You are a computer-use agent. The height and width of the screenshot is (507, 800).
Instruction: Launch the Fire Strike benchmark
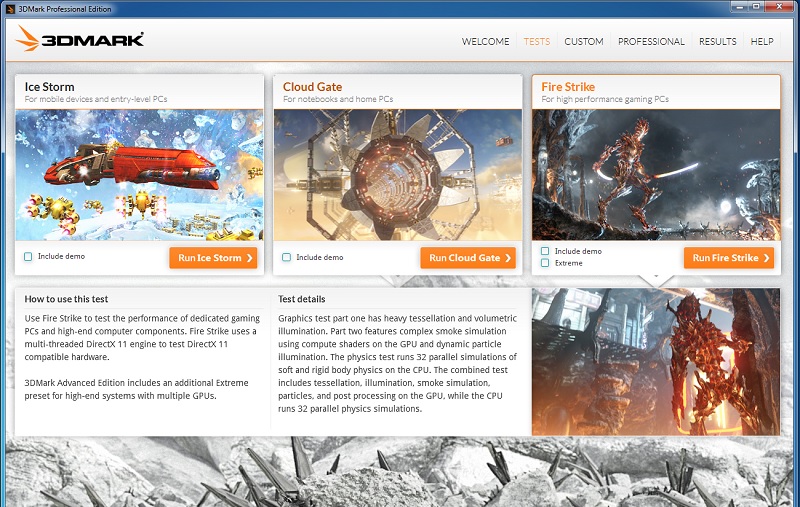click(729, 258)
